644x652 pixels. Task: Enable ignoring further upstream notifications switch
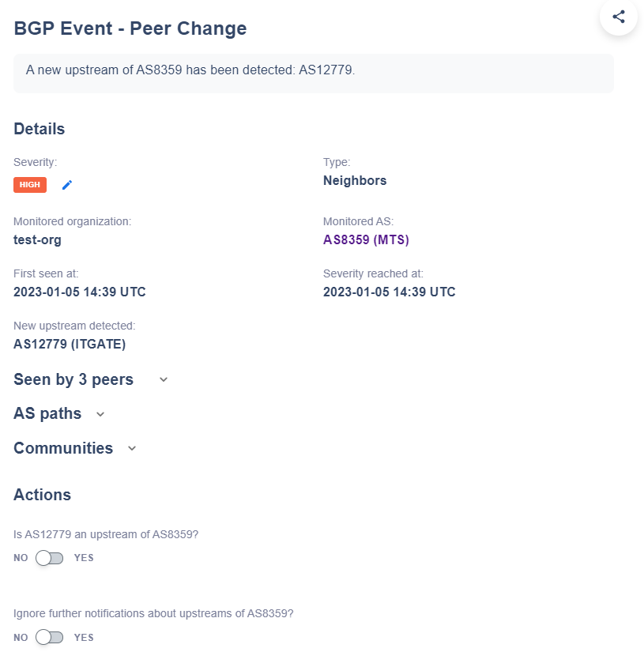(50, 637)
